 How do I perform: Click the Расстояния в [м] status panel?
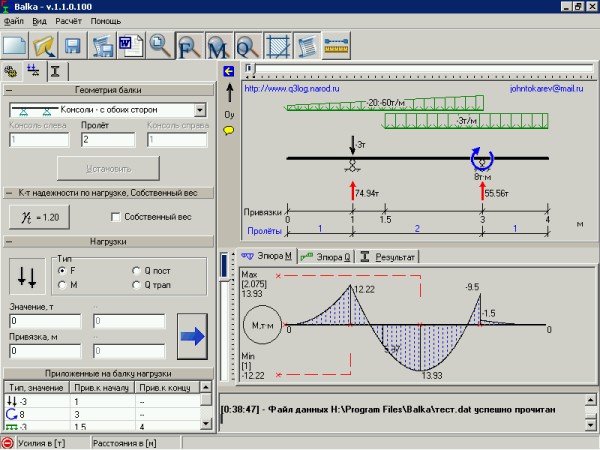[135, 443]
